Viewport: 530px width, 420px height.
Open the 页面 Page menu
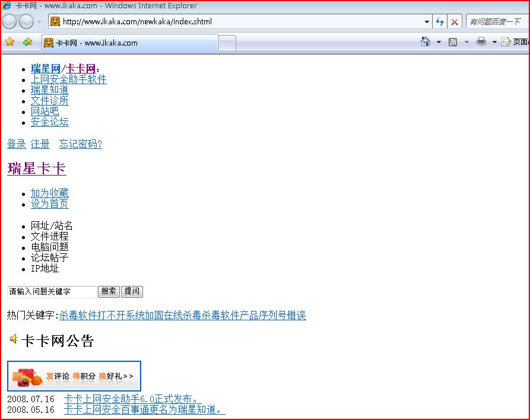click(x=515, y=42)
